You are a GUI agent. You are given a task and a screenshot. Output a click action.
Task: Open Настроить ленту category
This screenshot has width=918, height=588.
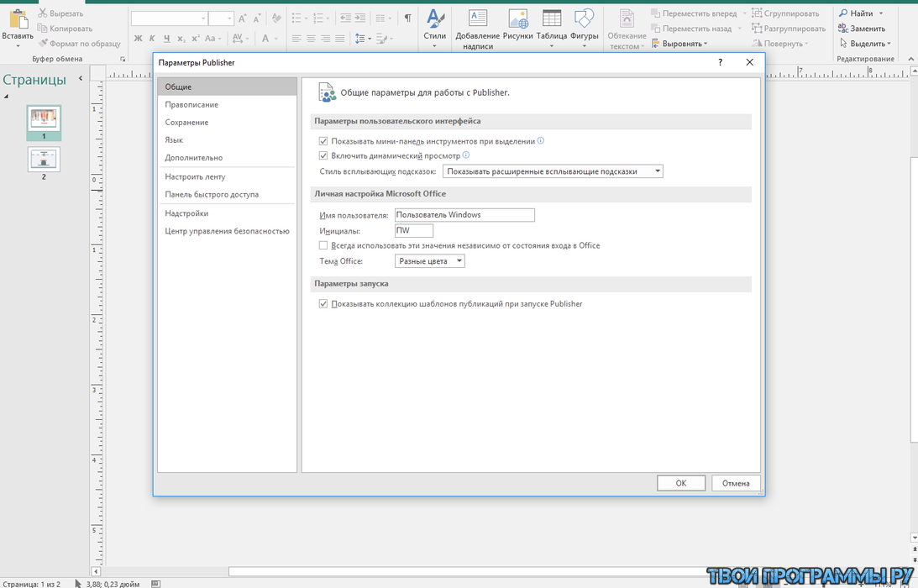[227, 176]
